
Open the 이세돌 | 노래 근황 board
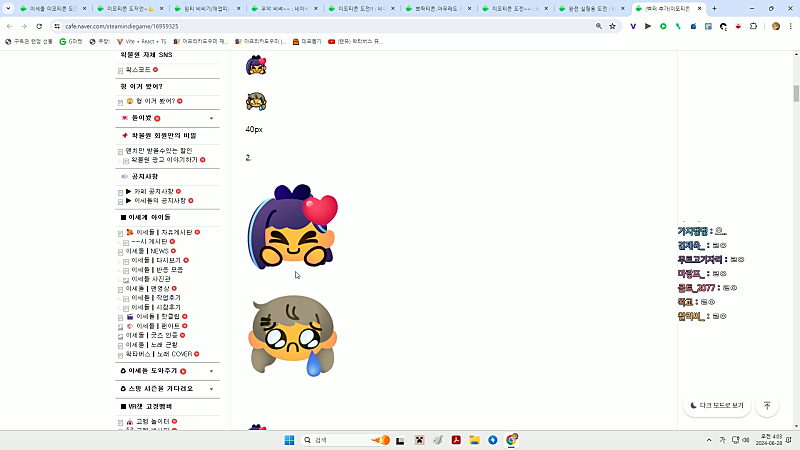[x=152, y=345]
